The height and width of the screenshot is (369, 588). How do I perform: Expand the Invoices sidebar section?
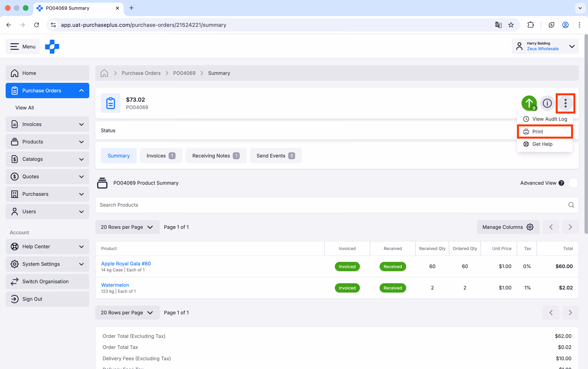tap(81, 124)
